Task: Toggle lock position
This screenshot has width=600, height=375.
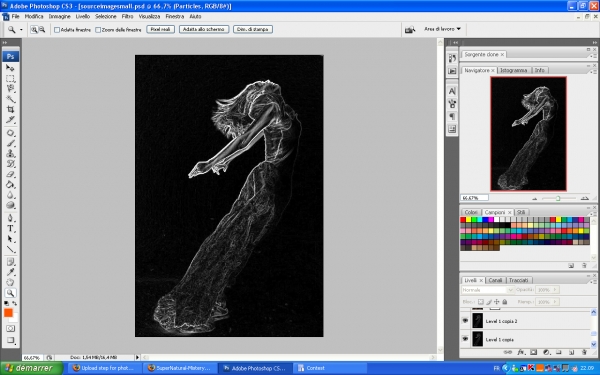Action: pos(497,302)
